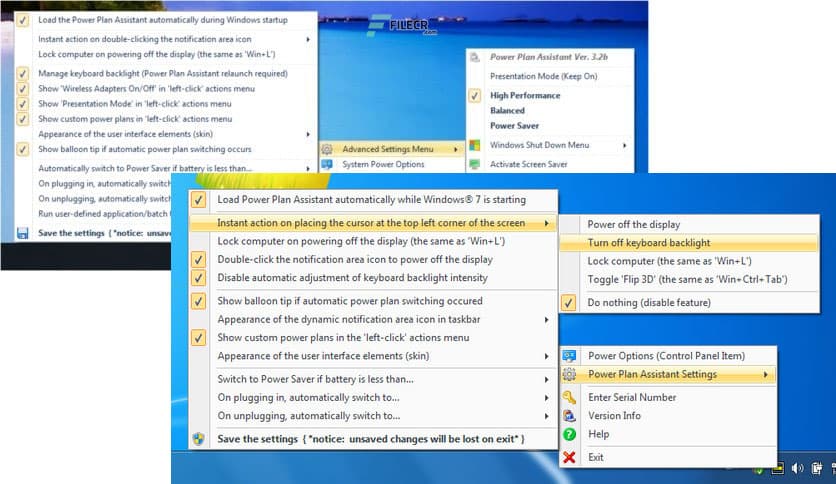Open the On plugging in, automatically switch to submenu arrow
The image size is (836, 484).
point(546,398)
